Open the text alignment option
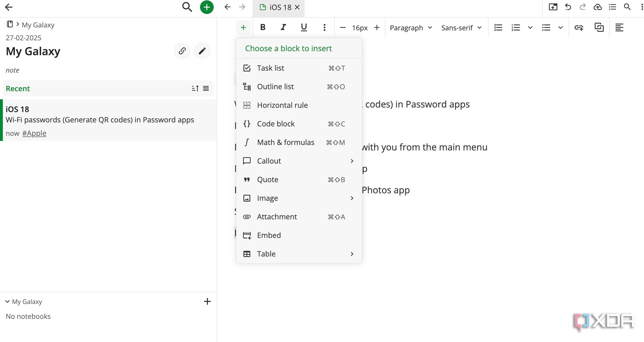The height and width of the screenshot is (342, 644). coord(619,27)
